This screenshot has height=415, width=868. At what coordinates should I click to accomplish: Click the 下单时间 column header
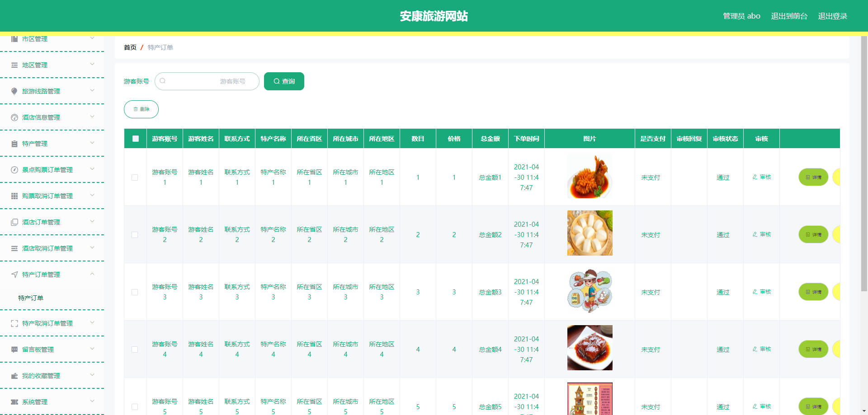point(526,139)
